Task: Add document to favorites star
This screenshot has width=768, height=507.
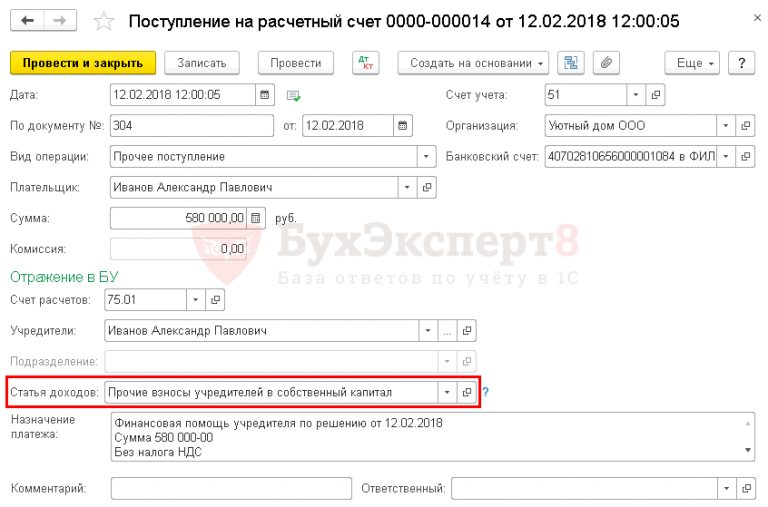Action: 103,22
